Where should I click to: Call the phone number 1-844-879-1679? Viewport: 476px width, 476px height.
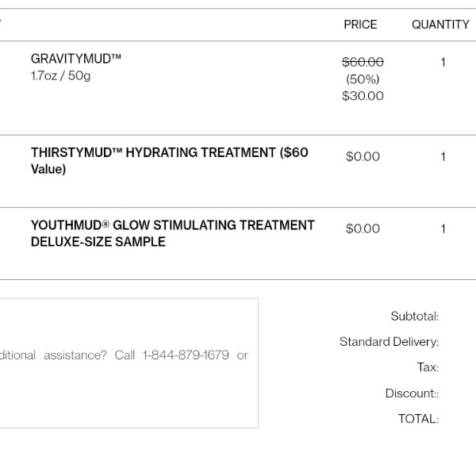pos(186,355)
